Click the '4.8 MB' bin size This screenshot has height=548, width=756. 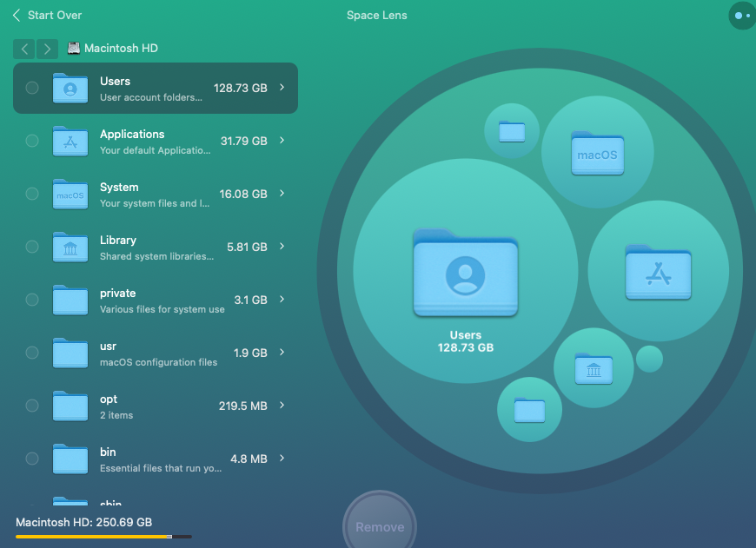click(249, 459)
